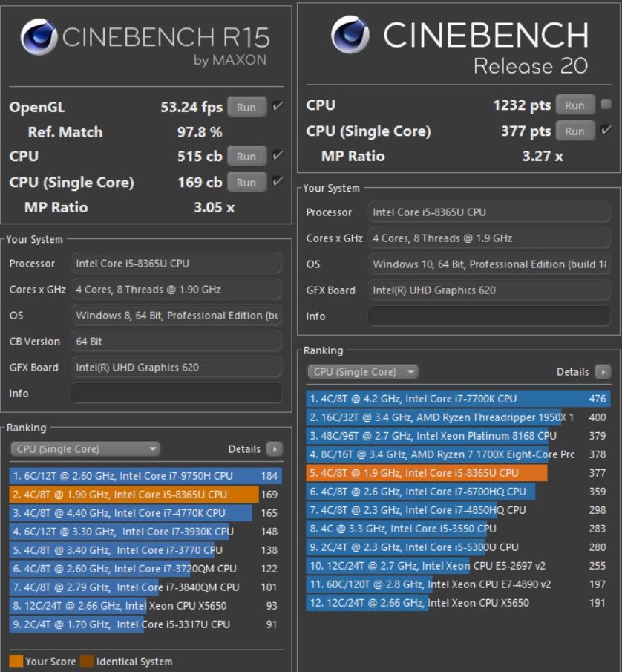The image size is (622, 672).
Task: Click the Your Score orange legend swatch
Action: point(16,662)
